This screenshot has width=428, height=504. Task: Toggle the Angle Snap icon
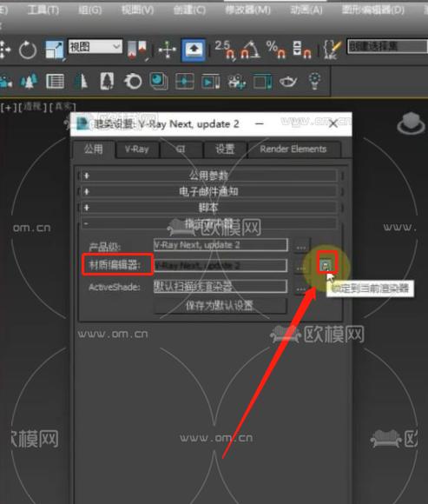point(250,50)
